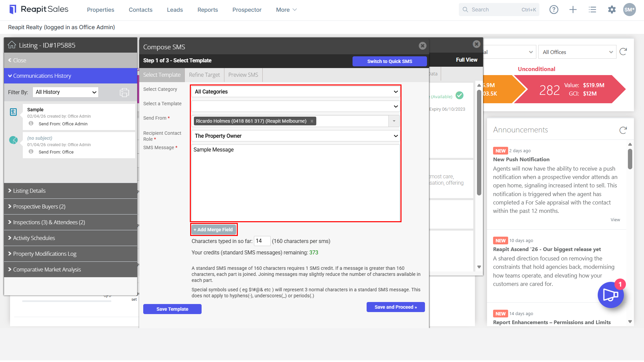
Task: Click the printer icon in Communications History
Action: (124, 93)
